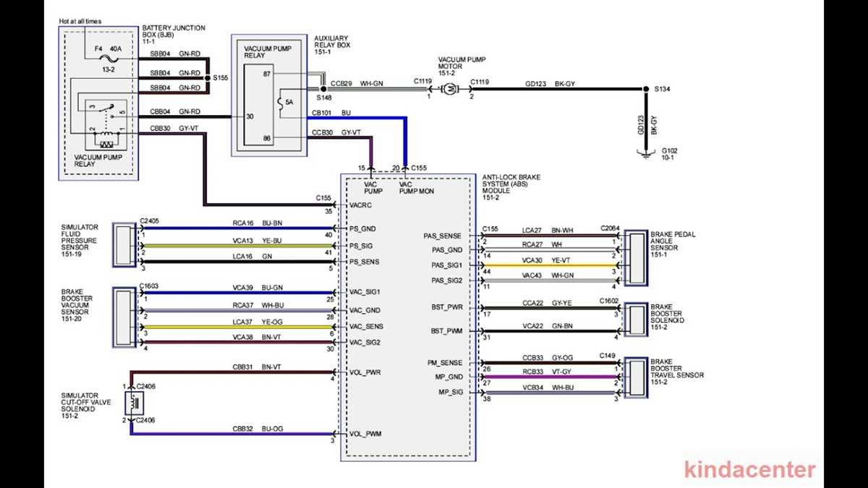
Task: Click the "Hot at all times" note
Action: (81, 23)
